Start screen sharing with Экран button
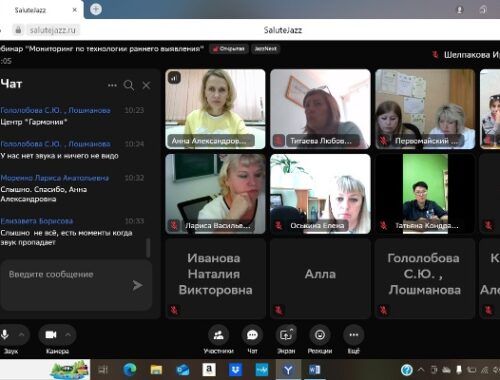500x380 pixels. [286, 335]
